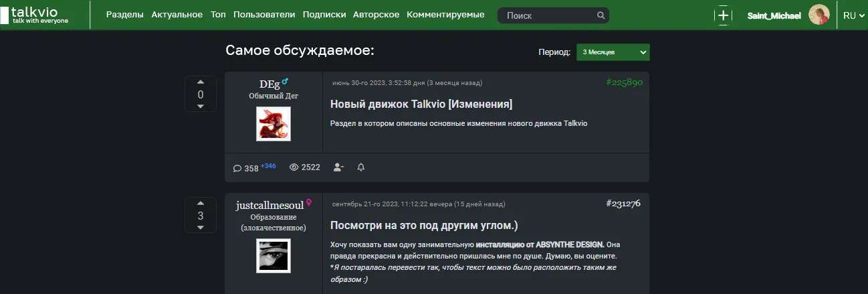Click the search magnifier icon
The height and width of the screenshot is (294, 868).
point(601,15)
